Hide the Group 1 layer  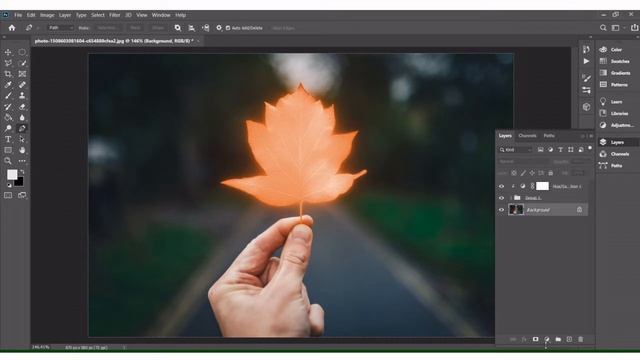502,198
